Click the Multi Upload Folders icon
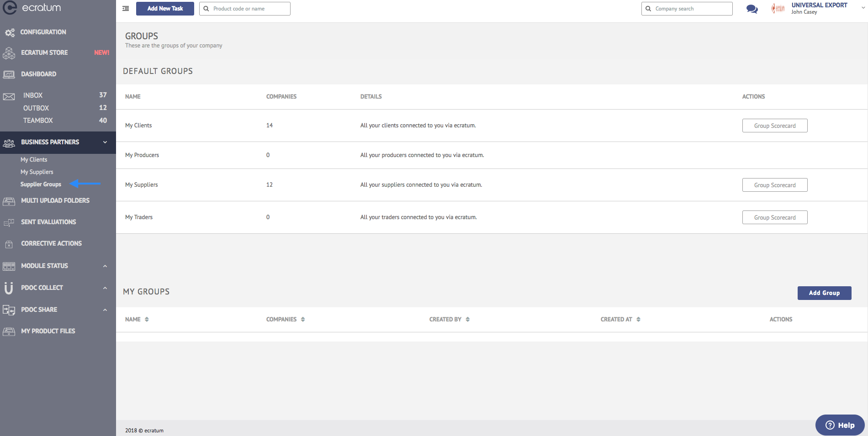Image resolution: width=868 pixels, height=436 pixels. tap(9, 201)
